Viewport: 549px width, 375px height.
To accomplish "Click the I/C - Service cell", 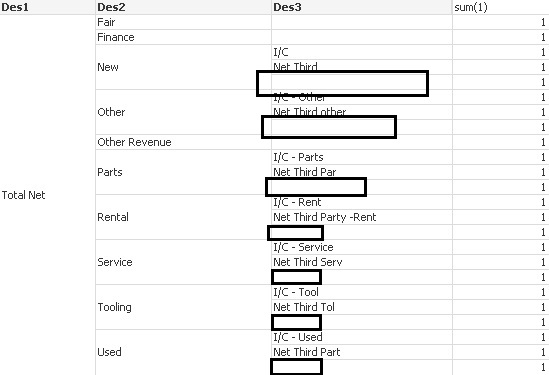I will click(x=362, y=247).
